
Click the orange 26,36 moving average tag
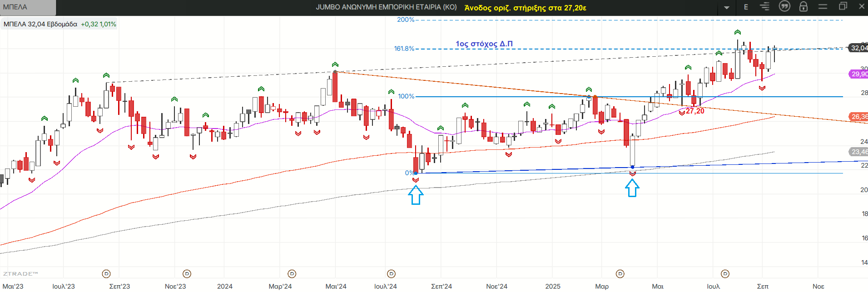pos(858,117)
